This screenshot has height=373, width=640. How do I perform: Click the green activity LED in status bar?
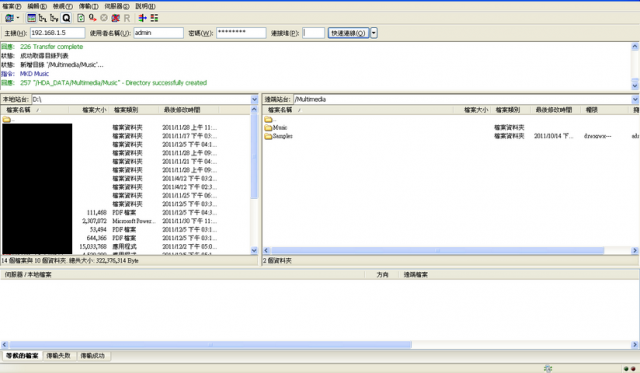[627, 369]
